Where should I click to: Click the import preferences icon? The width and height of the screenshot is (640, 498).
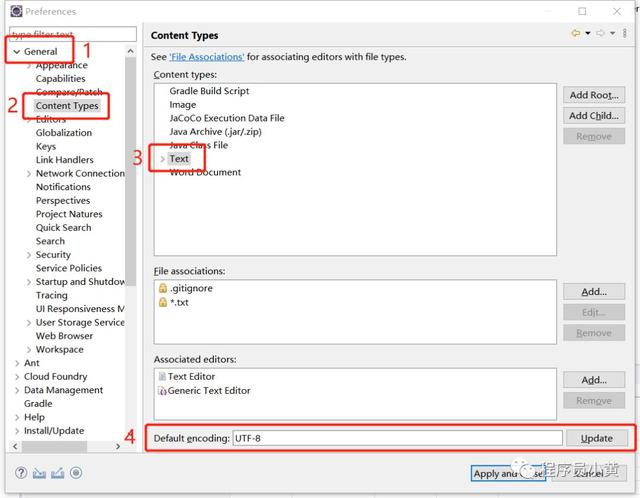point(39,473)
